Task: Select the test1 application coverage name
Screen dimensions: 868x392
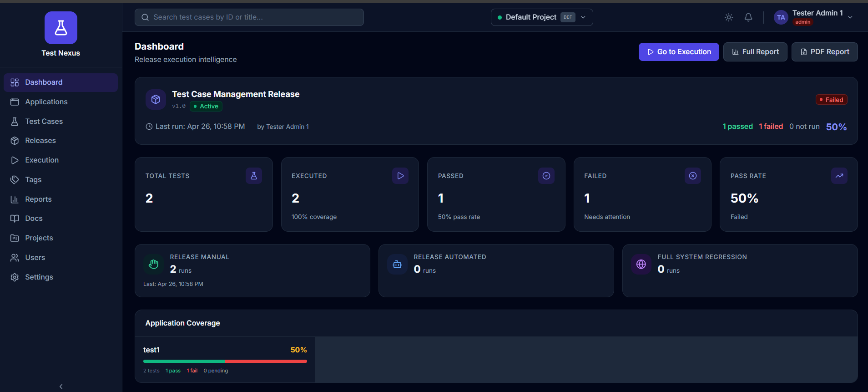Action: click(x=151, y=350)
